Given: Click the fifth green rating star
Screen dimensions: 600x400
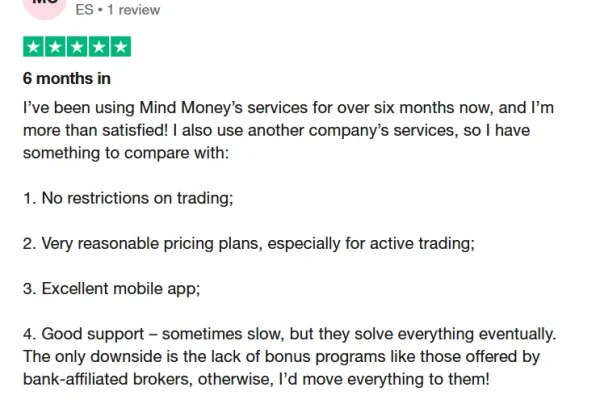Looking at the screenshot, I should pyautogui.click(x=120, y=47).
